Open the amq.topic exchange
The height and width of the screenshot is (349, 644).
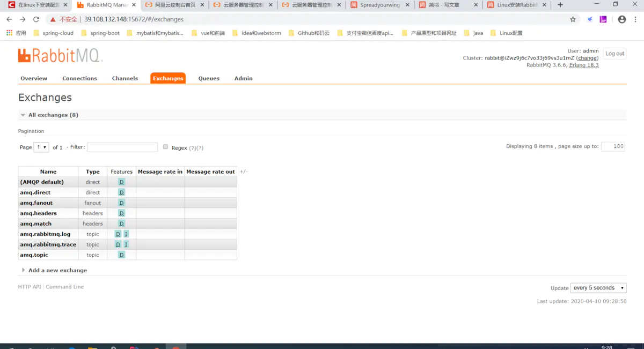pos(34,255)
